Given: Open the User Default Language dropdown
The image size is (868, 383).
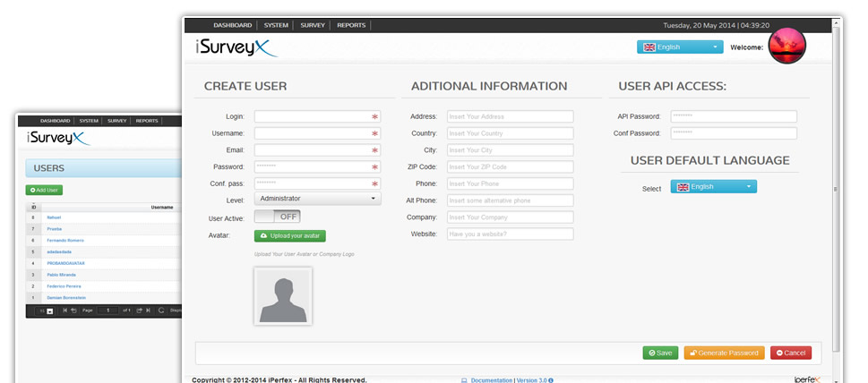Looking at the screenshot, I should [x=714, y=187].
